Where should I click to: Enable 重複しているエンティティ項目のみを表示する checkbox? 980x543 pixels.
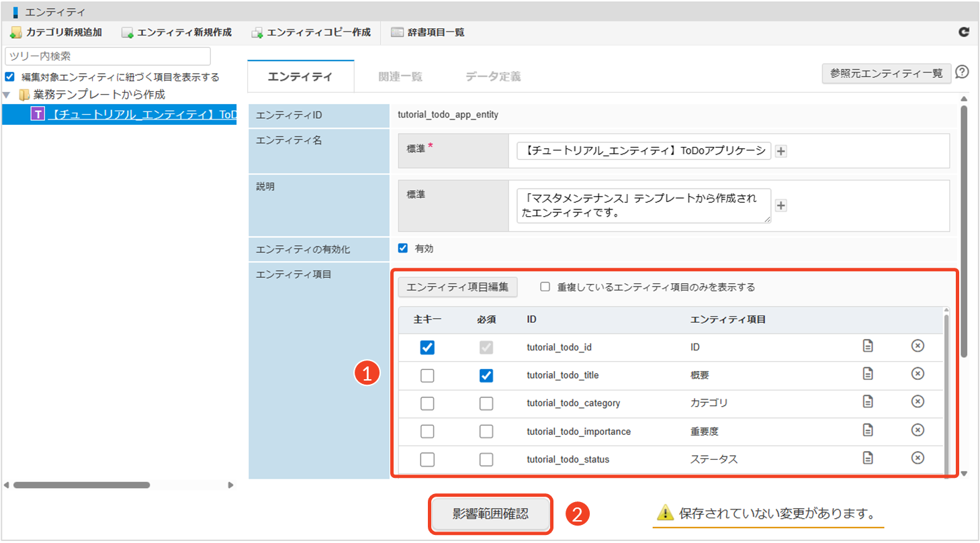[x=545, y=287]
